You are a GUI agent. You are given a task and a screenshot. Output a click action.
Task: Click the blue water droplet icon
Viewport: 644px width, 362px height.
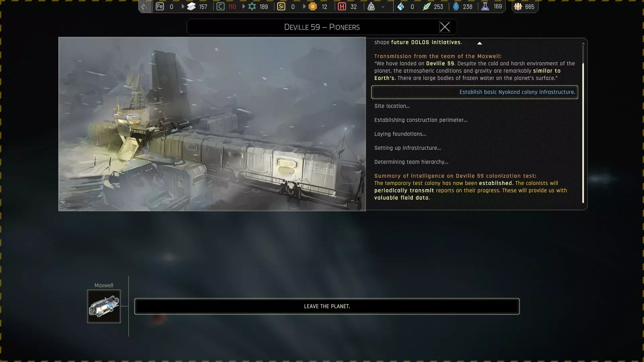coord(456,6)
